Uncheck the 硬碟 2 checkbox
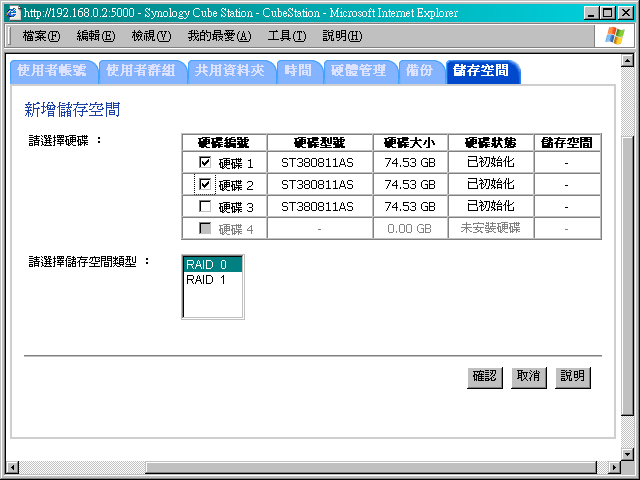Image resolution: width=640 pixels, height=480 pixels. (x=205, y=184)
